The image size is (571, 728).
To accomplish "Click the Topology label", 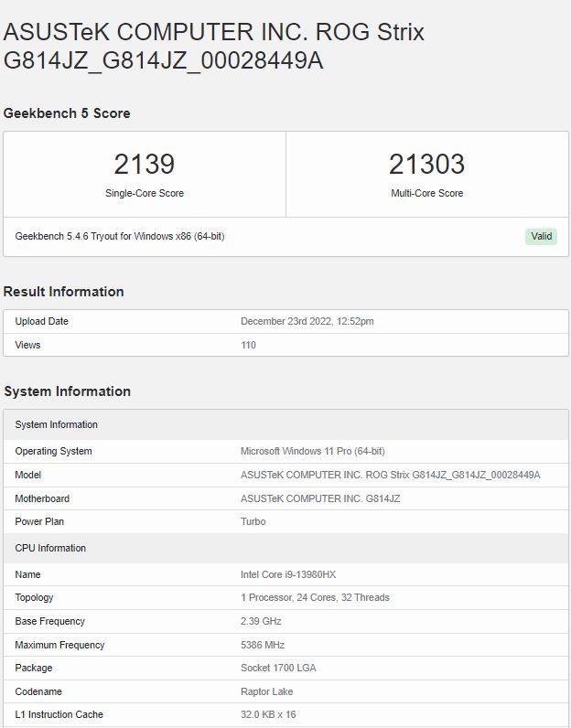I will tap(34, 597).
